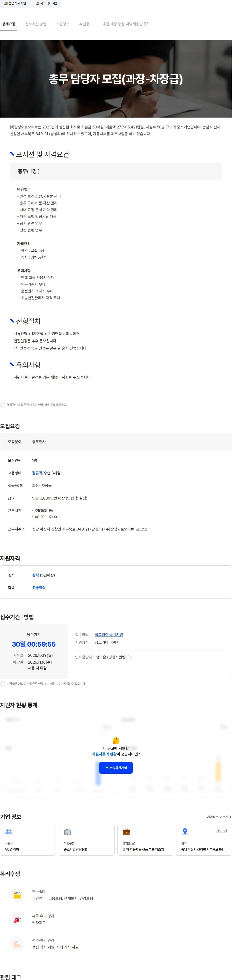Click the 기업구분 building icon
This screenshot has height=980, width=232.
coord(68,832)
